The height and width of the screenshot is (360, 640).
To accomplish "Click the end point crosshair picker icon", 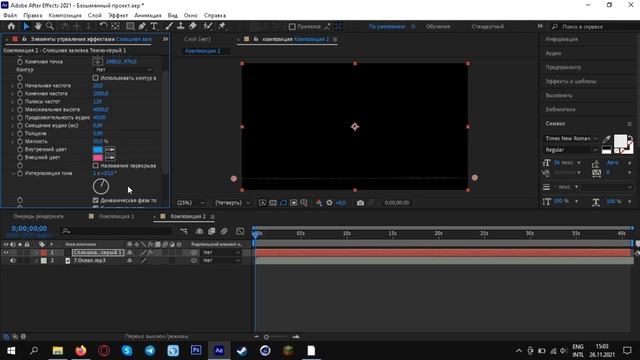I will [98, 62].
